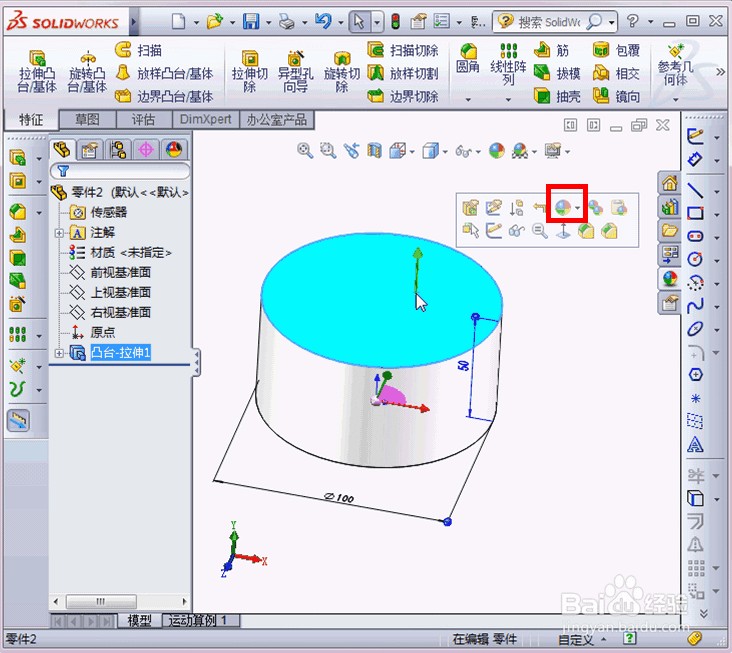Open the search options dropdown arrow
The width and height of the screenshot is (732, 653).
(611, 22)
